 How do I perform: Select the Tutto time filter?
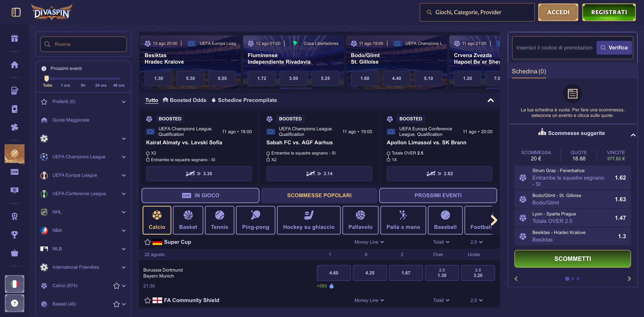click(48, 85)
